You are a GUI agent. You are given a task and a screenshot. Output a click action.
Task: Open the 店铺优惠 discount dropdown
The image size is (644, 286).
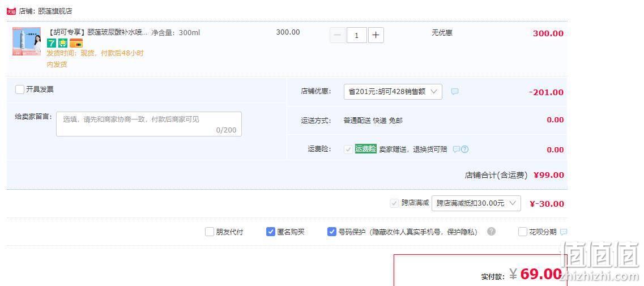click(393, 92)
